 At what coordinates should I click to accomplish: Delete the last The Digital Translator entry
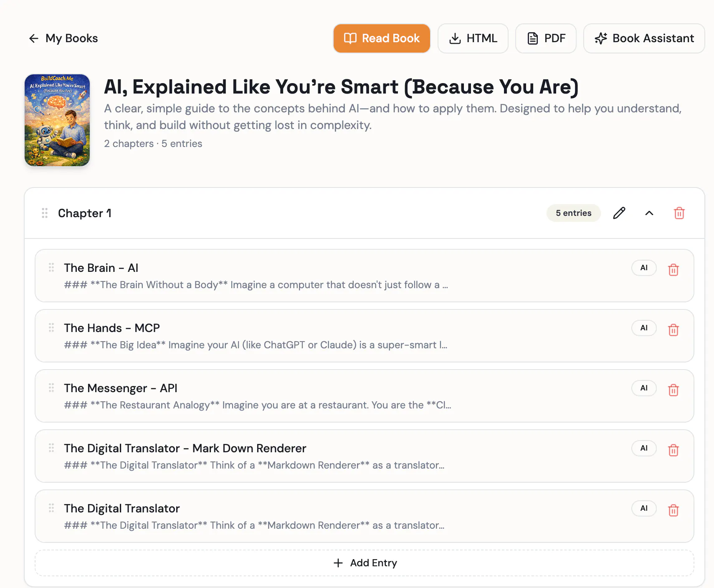coord(673,510)
